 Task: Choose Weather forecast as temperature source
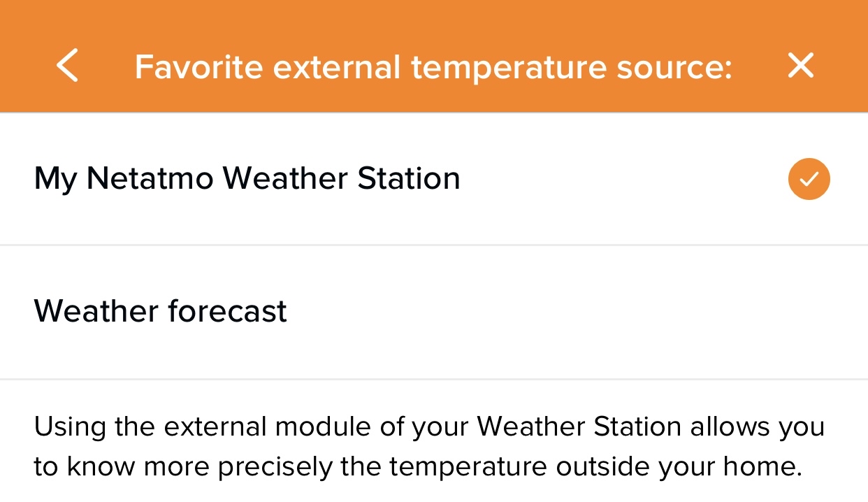[434, 313]
